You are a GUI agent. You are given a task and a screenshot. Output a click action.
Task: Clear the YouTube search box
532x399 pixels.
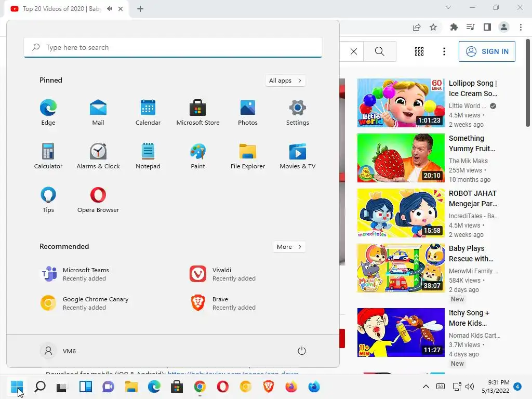click(353, 51)
